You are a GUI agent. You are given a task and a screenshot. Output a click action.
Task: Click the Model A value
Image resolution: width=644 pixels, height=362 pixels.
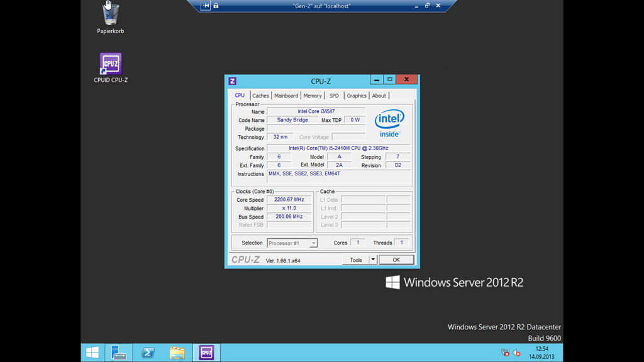(339, 156)
